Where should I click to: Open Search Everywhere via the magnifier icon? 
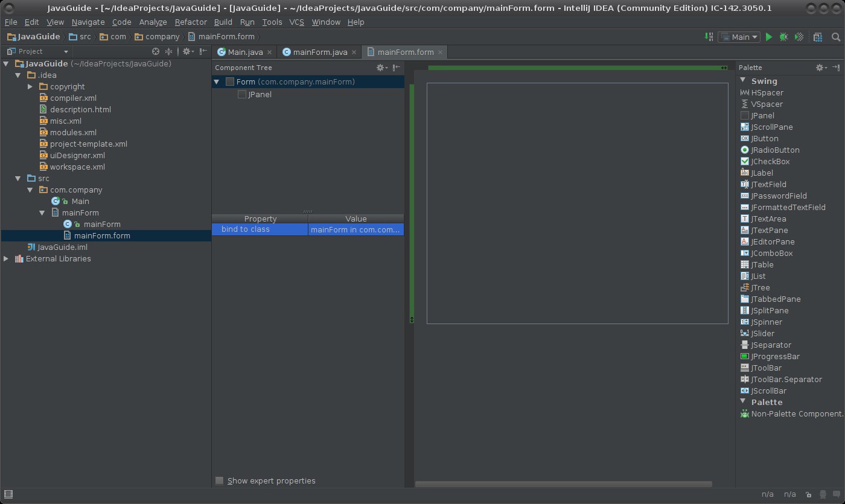836,37
